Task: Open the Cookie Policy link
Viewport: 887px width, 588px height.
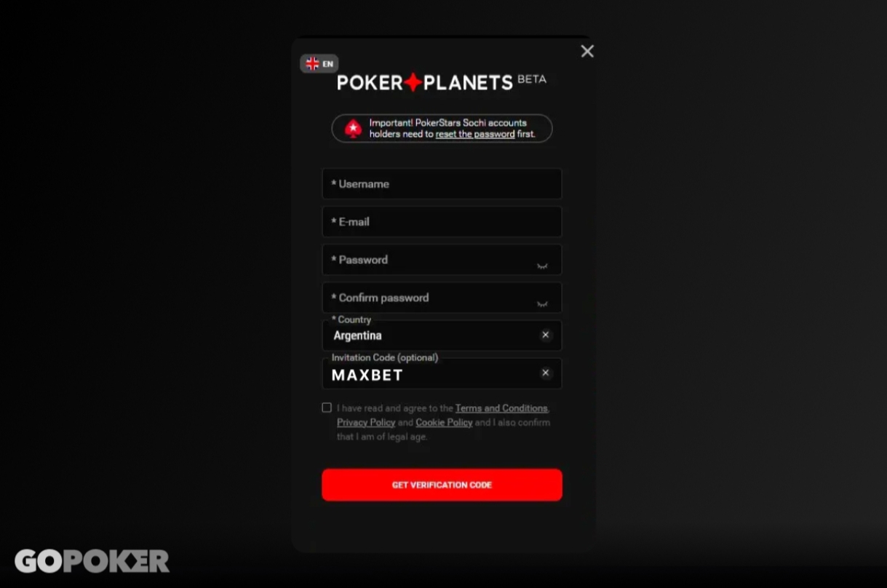Action: 444,422
